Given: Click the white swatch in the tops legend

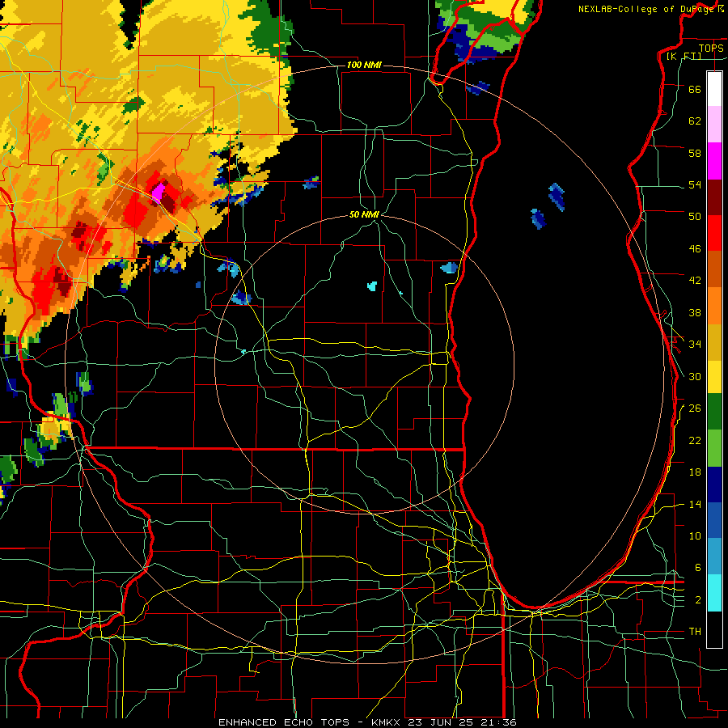Looking at the screenshot, I should 714,89.
